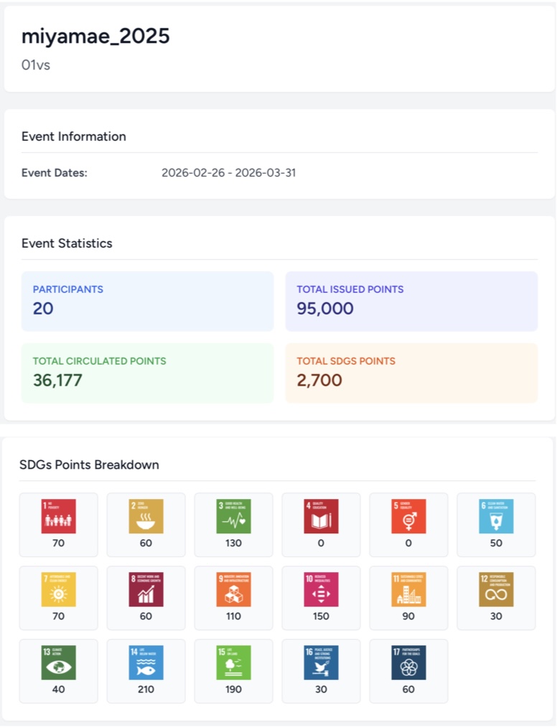Viewport: 560px width, 728px height.
Task: Click SDG 13 Climate Action eye icon
Action: point(59,663)
